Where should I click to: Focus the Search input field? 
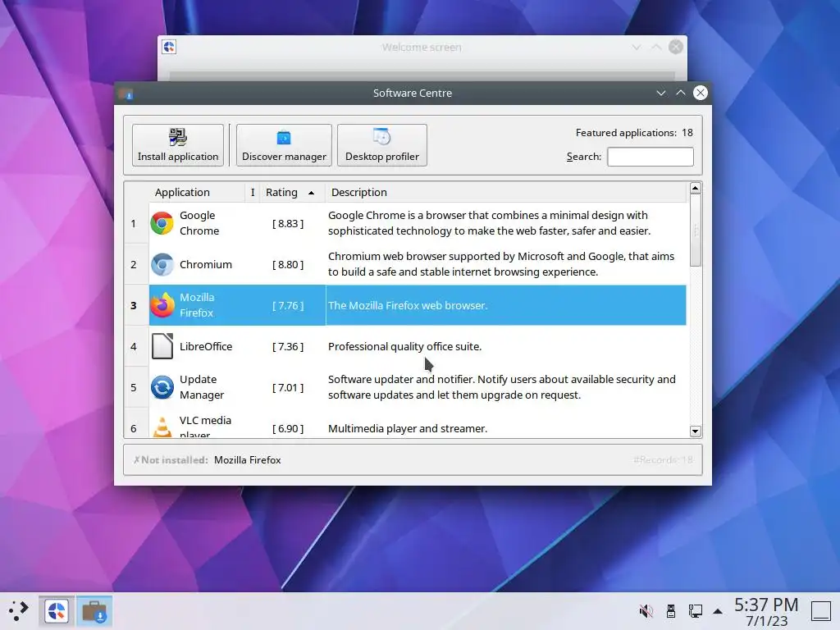coord(651,157)
